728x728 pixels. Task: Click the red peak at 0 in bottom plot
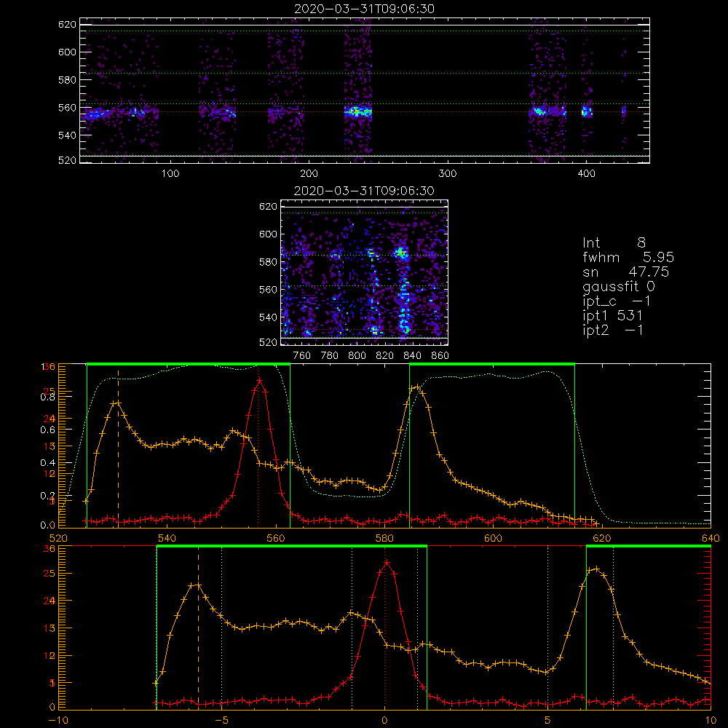(387, 563)
